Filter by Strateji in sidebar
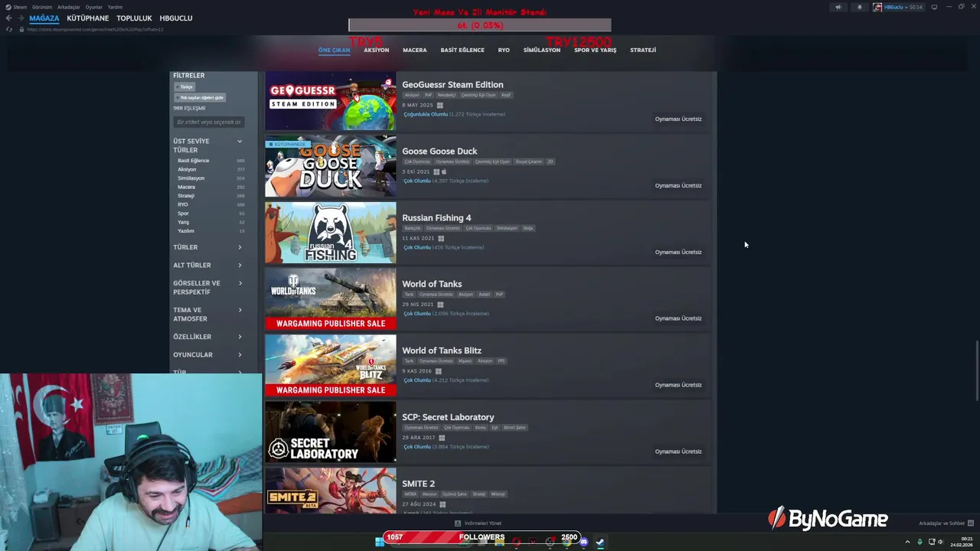Viewport: 980px width, 551px height. click(x=186, y=196)
